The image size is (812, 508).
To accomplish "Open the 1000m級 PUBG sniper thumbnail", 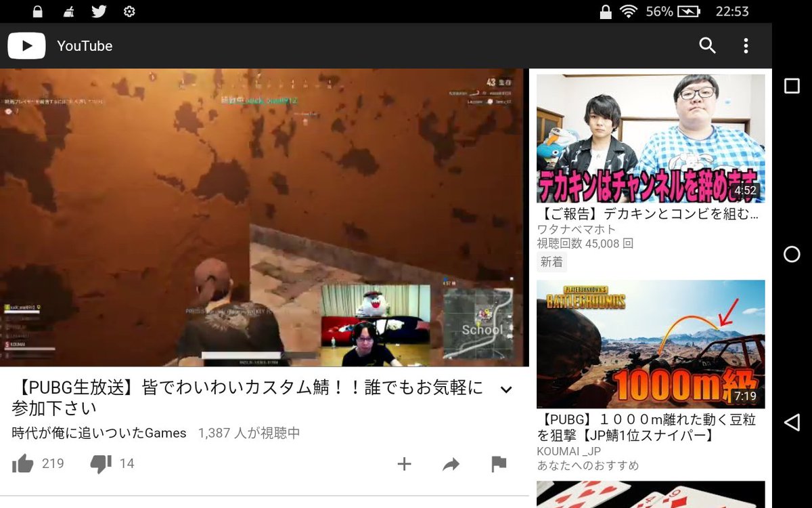I will click(651, 344).
